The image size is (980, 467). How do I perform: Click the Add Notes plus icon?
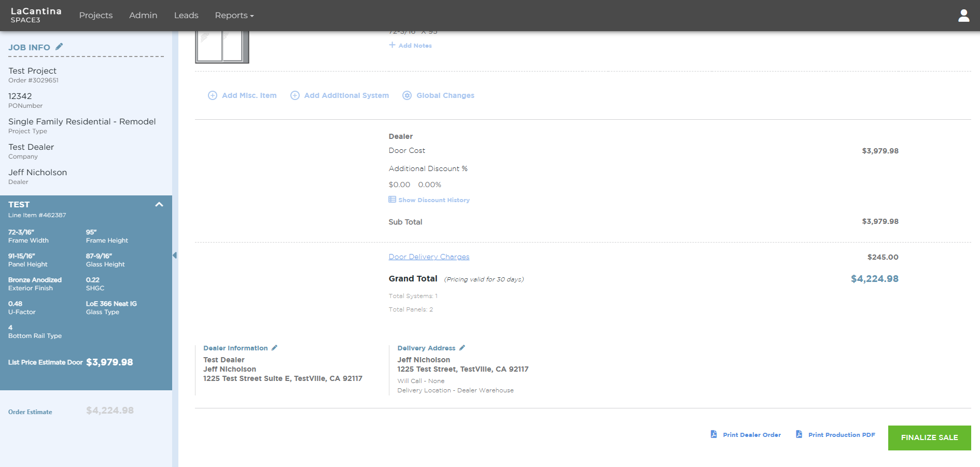coord(392,45)
